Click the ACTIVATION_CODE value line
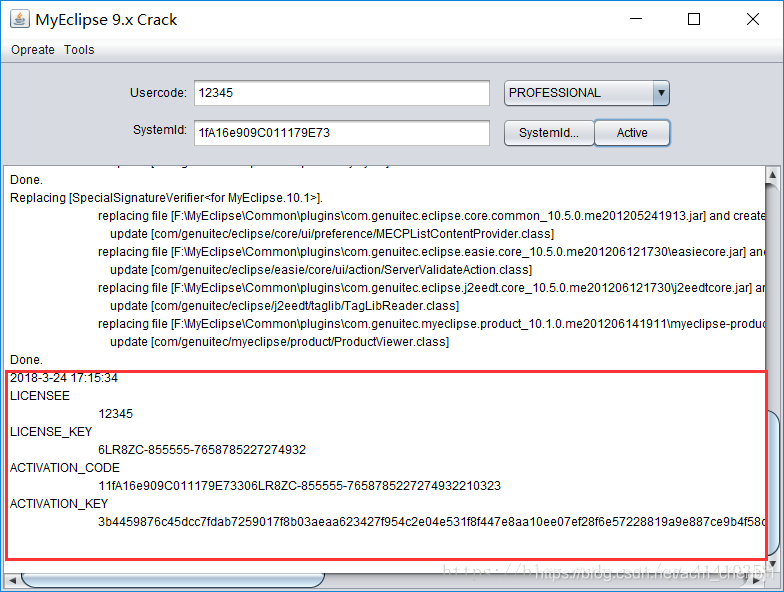The width and height of the screenshot is (784, 592). [300, 486]
